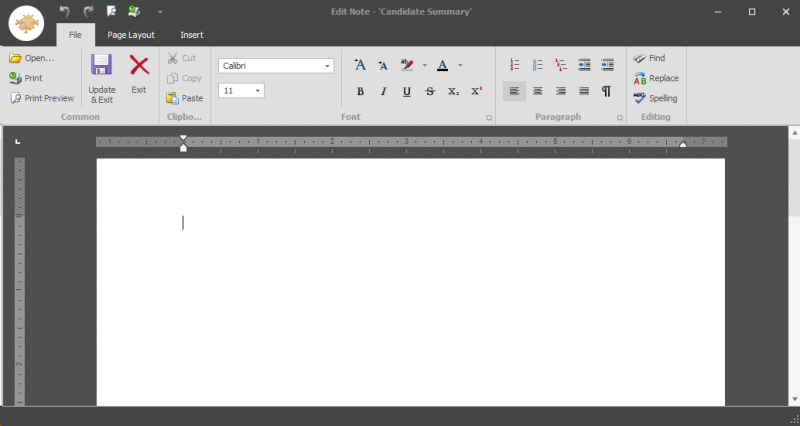Increase the paragraph indent
Screen dimensions: 800x426
[607, 65]
